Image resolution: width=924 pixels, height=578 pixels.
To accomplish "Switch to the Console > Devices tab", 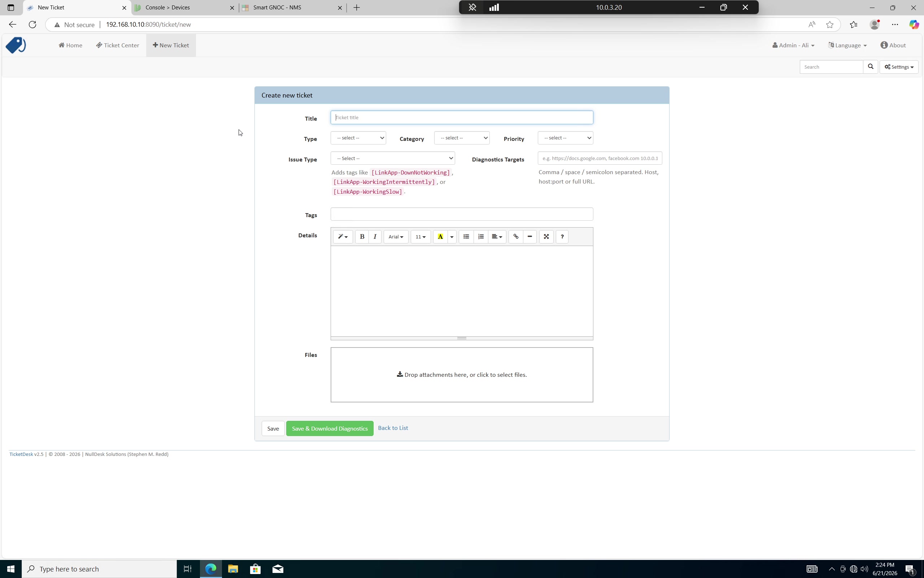I will point(185,8).
